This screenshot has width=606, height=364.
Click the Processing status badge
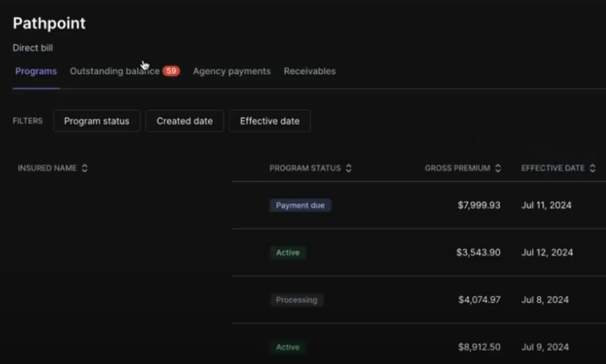tap(296, 300)
